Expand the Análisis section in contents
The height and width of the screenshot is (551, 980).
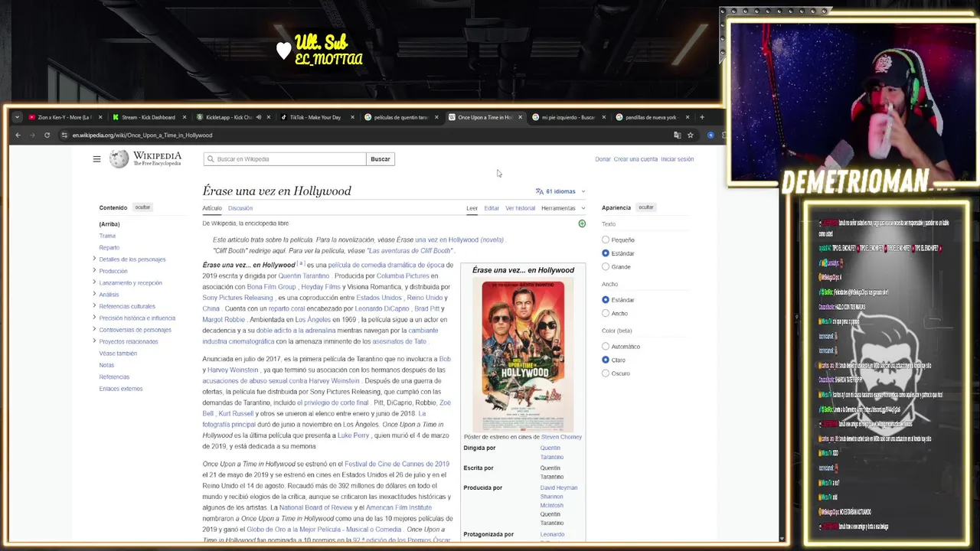tap(94, 294)
